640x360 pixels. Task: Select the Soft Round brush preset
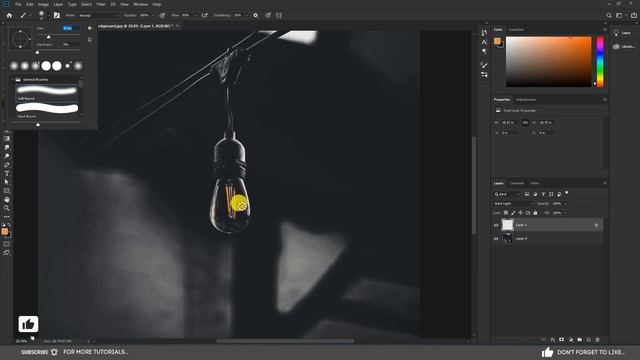pos(47,93)
